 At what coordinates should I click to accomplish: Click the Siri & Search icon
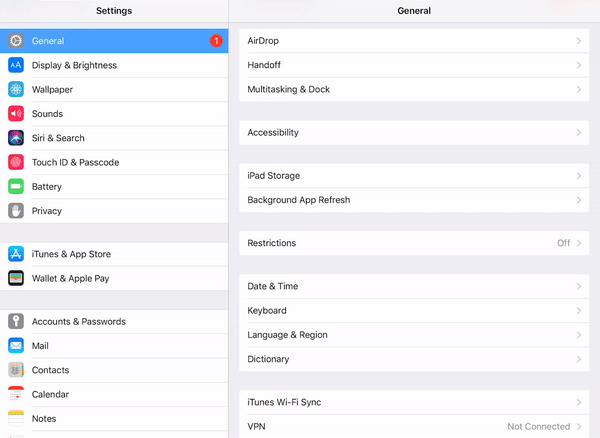click(x=16, y=138)
